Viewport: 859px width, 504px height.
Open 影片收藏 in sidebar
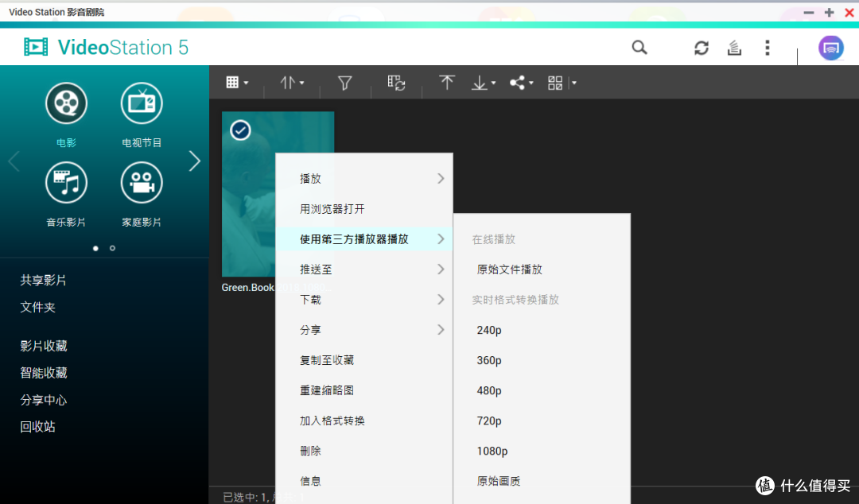coord(43,347)
